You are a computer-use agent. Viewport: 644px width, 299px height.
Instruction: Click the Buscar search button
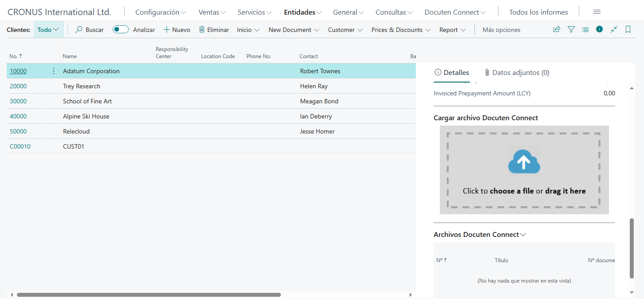coord(89,30)
